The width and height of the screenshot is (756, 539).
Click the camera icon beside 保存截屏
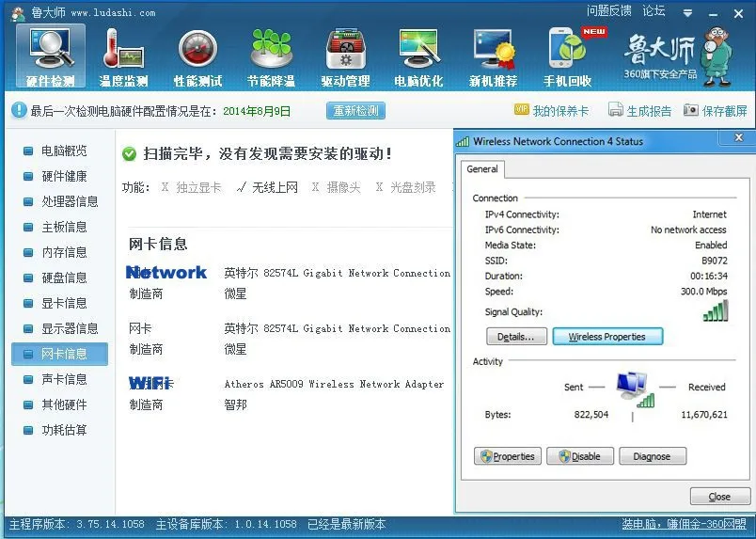[x=690, y=109]
